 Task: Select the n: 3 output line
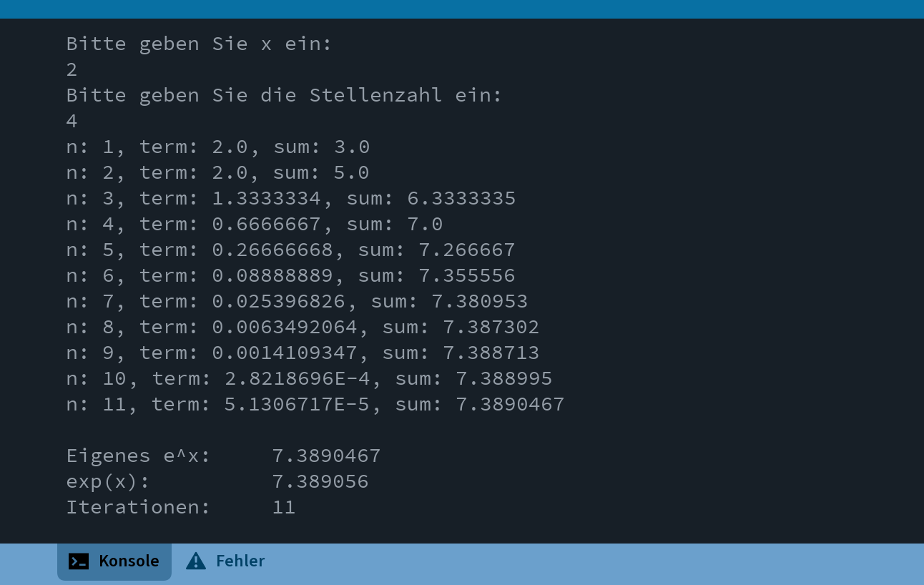(291, 198)
